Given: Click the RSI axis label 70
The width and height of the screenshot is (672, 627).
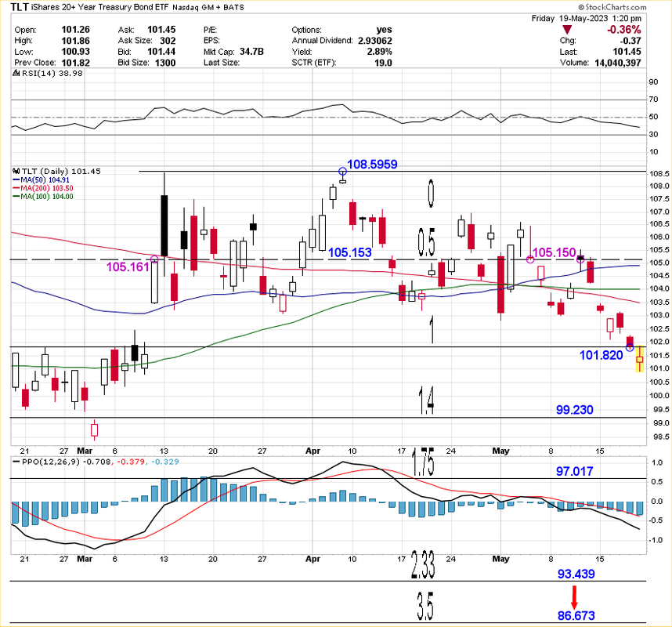Looking at the screenshot, I should [x=653, y=100].
